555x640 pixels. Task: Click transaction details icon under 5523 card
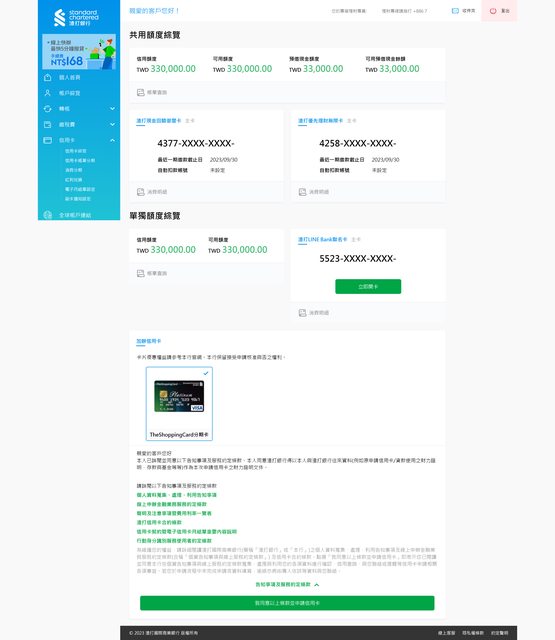coord(302,313)
